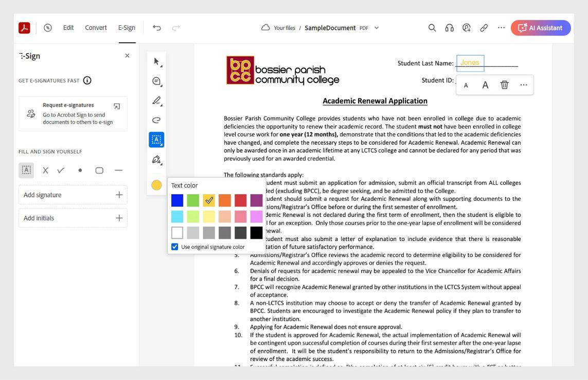
Task: Choose the crossmark X fill tool
Action: [45, 170]
